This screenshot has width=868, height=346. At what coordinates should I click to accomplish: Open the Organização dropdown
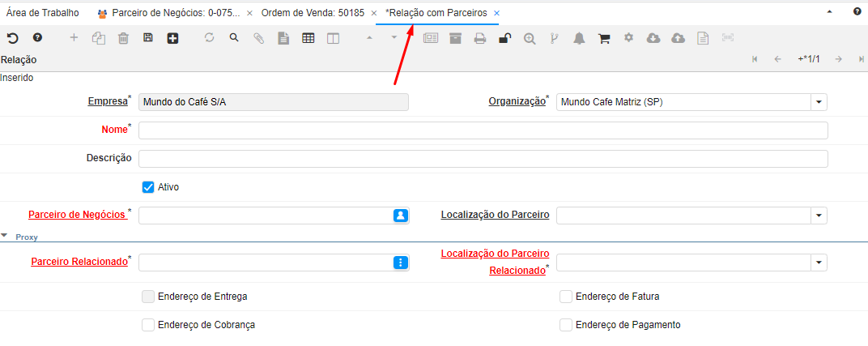click(x=819, y=102)
